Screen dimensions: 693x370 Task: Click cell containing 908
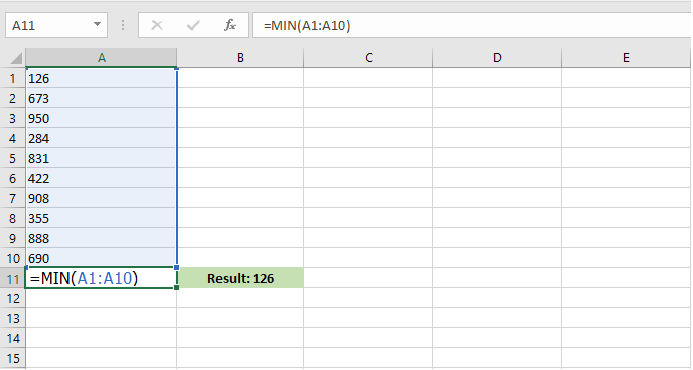101,198
